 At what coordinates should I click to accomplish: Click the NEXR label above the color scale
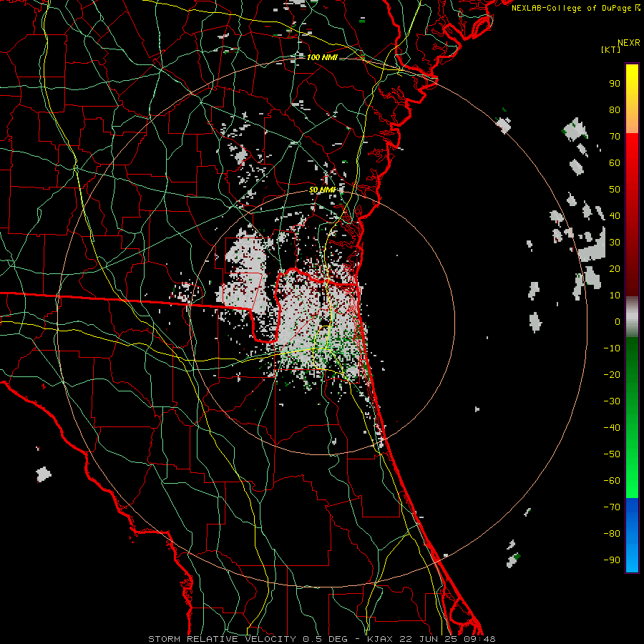click(628, 43)
